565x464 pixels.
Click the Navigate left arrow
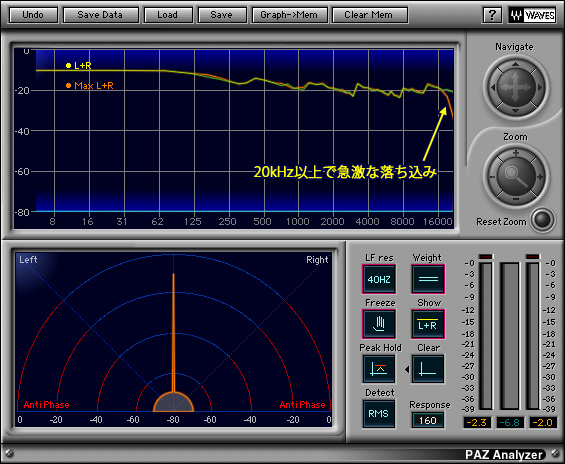pyautogui.click(x=493, y=88)
